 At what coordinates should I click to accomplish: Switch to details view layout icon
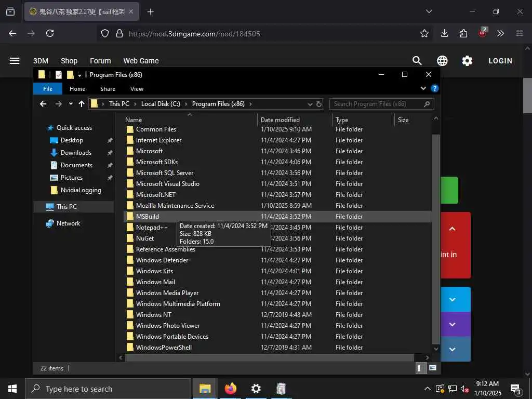click(420, 368)
